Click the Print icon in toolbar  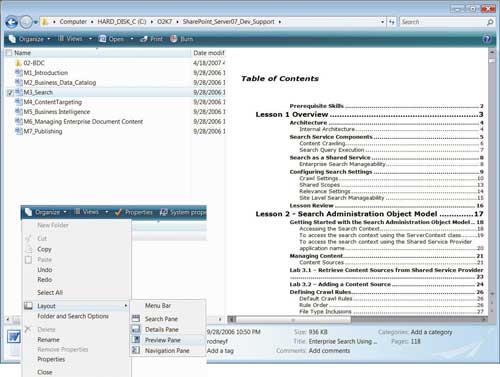[144, 39]
